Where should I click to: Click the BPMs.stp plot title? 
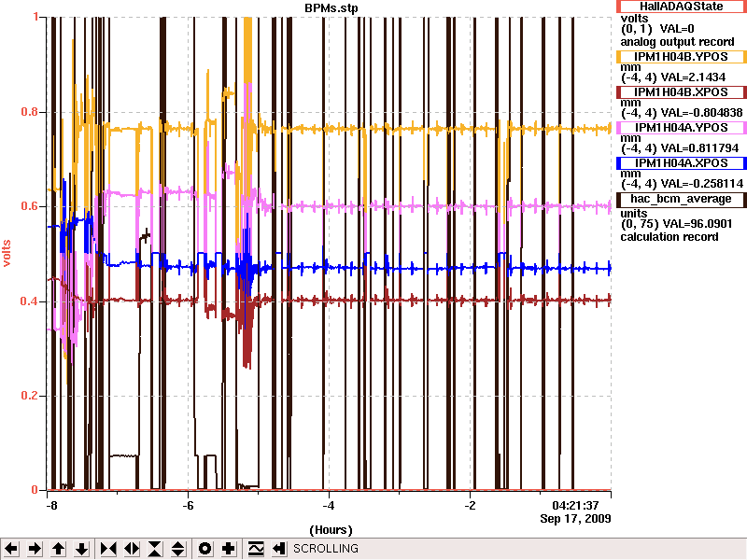[331, 8]
